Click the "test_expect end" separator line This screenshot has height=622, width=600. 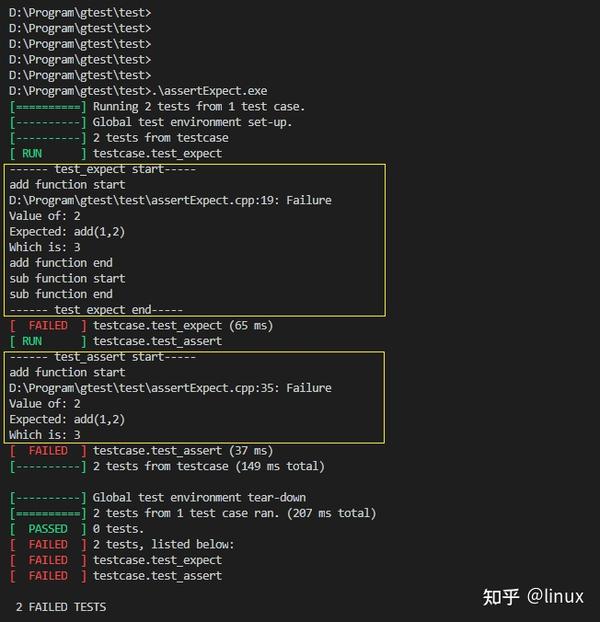coord(96,310)
